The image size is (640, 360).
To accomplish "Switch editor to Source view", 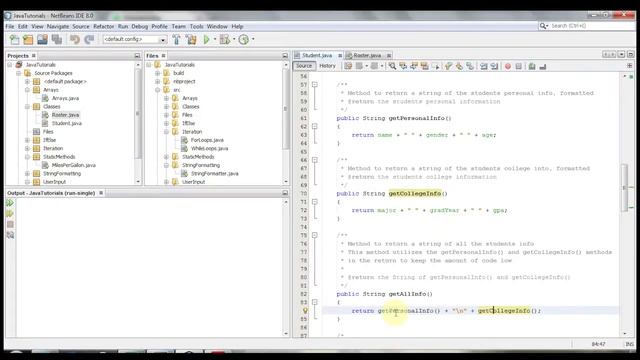I will click(304, 66).
